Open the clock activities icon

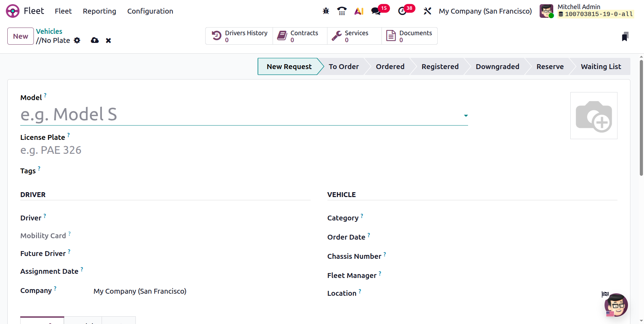coord(402,11)
